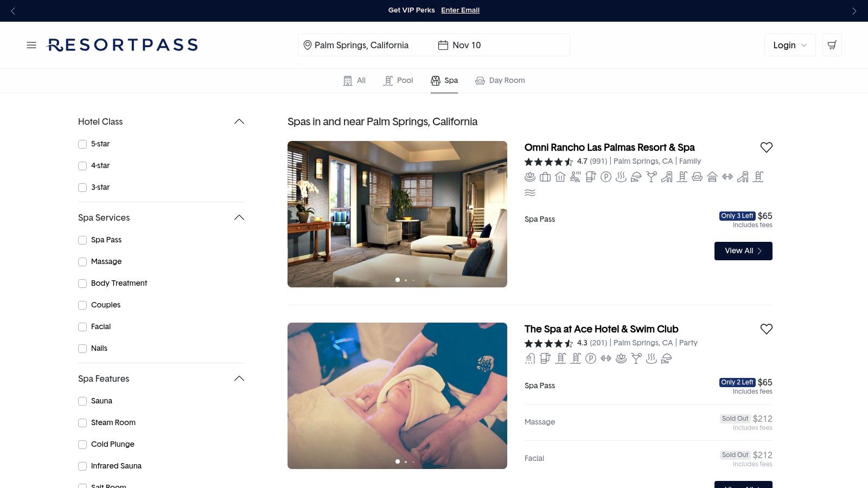Collapse the Hotel Class filter section
This screenshot has height=488, width=868.
click(239, 122)
